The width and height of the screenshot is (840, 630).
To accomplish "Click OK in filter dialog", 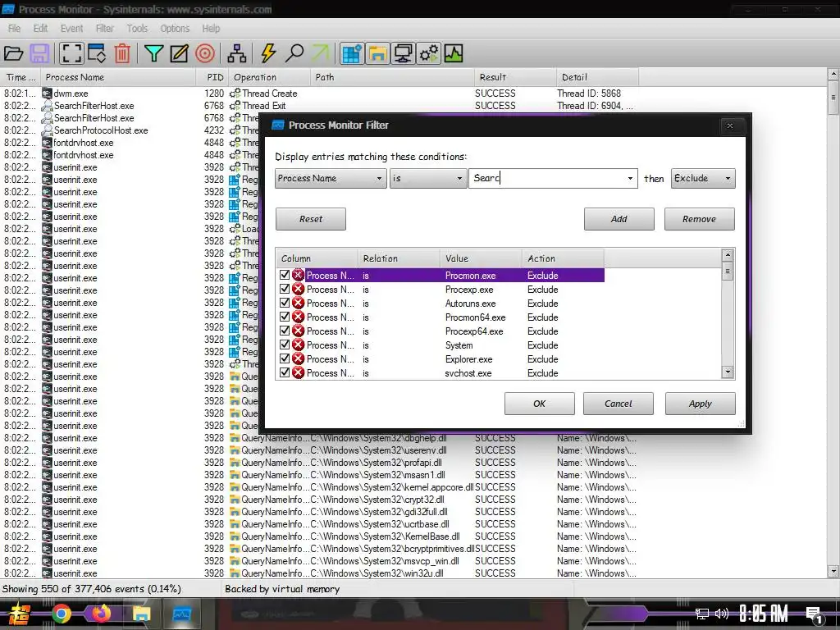I will pyautogui.click(x=540, y=404).
